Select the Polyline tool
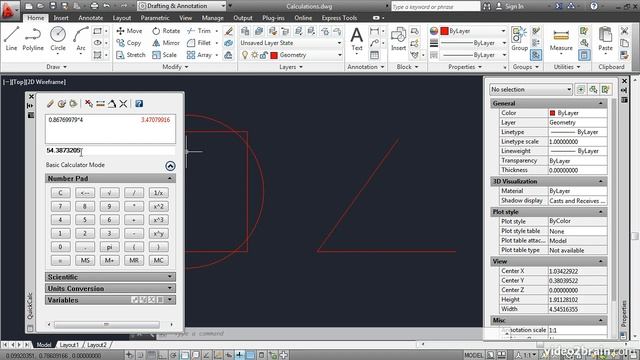 pos(33,38)
